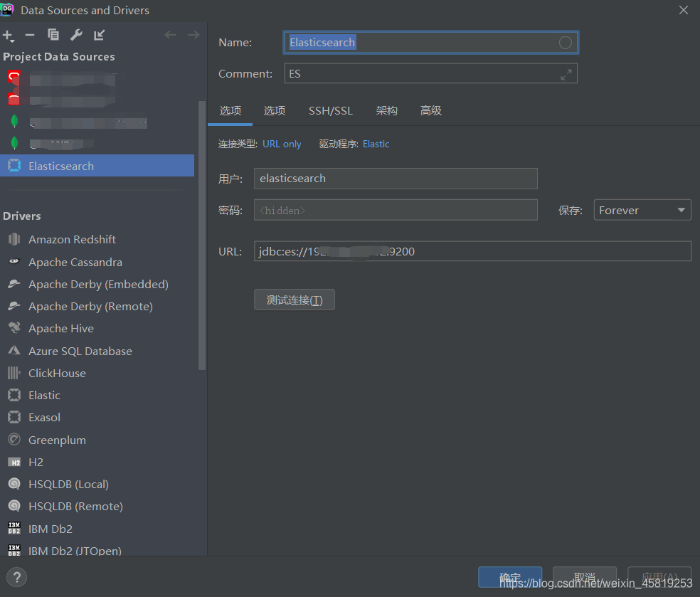Click the color circle in Name field
The height and width of the screenshot is (597, 700).
(565, 43)
